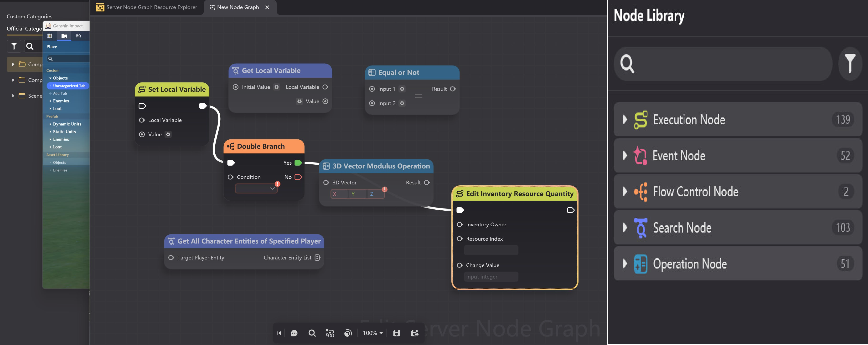
Task: Click the variables (x) icon in bottom toolbar
Action: tap(330, 333)
